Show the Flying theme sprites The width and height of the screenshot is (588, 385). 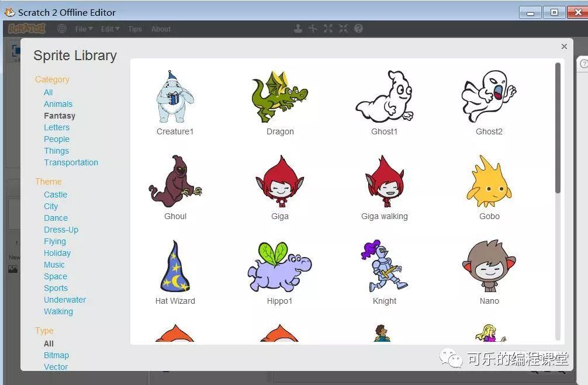tap(55, 241)
